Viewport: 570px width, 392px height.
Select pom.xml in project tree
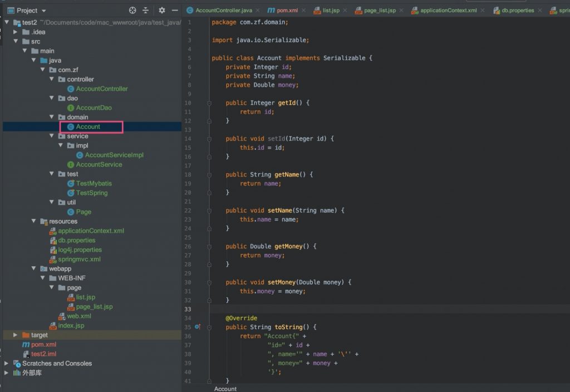(x=43, y=344)
